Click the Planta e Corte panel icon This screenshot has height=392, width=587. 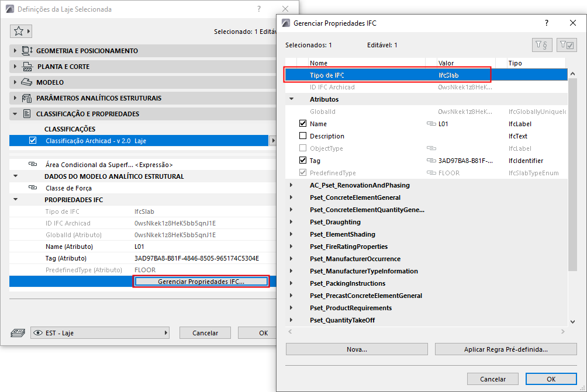pos(27,67)
